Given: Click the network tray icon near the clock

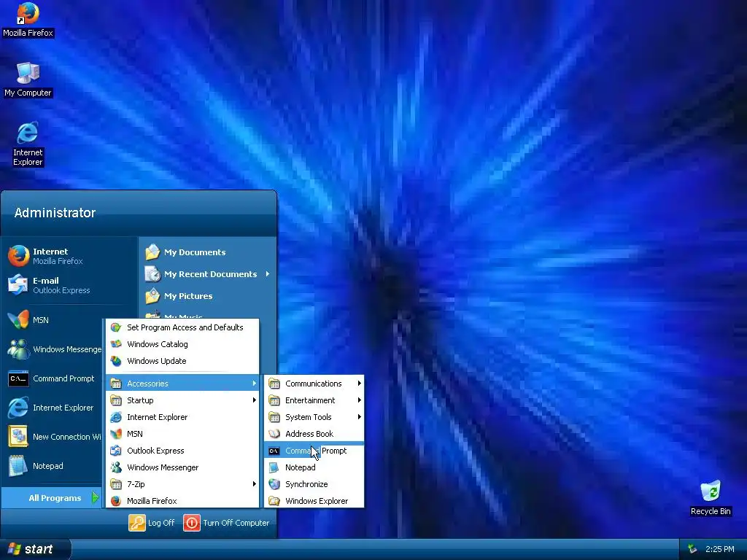Looking at the screenshot, I should point(692,549).
